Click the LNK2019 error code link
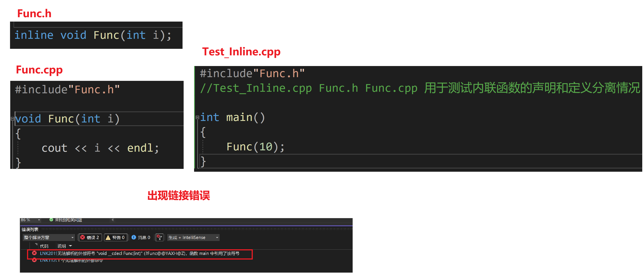The image size is (644, 275). point(48,253)
